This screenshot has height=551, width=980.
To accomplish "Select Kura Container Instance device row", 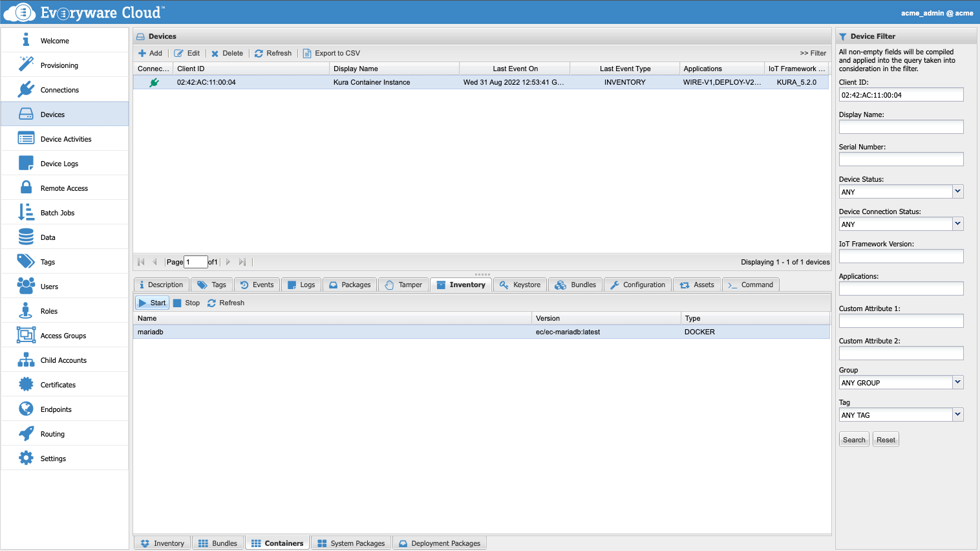I will tap(481, 82).
